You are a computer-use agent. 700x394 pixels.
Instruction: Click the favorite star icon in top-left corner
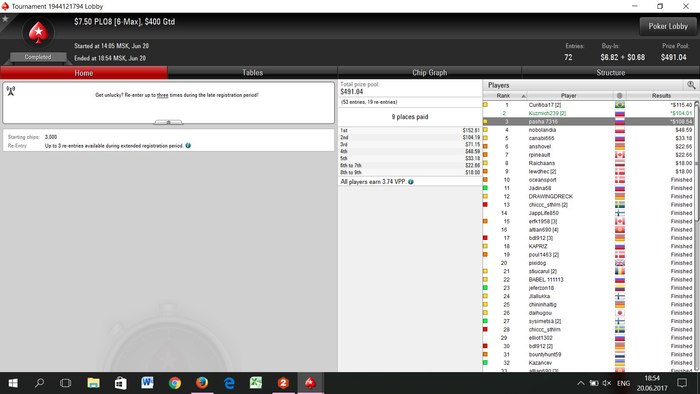tap(5, 19)
